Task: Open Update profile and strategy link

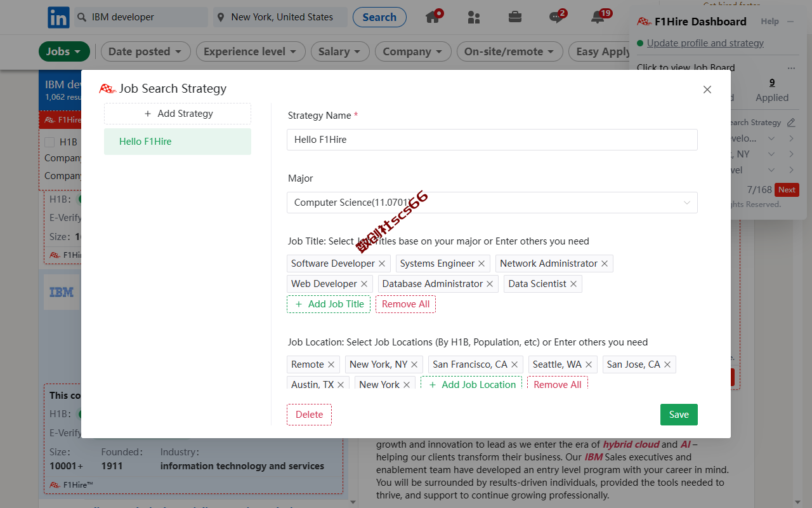Action: [x=705, y=43]
